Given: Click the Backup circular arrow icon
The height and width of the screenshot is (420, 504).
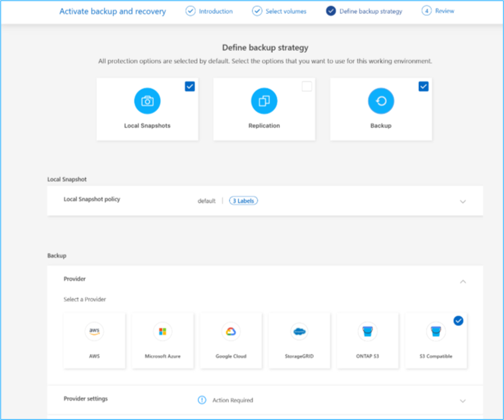Looking at the screenshot, I should (x=381, y=101).
